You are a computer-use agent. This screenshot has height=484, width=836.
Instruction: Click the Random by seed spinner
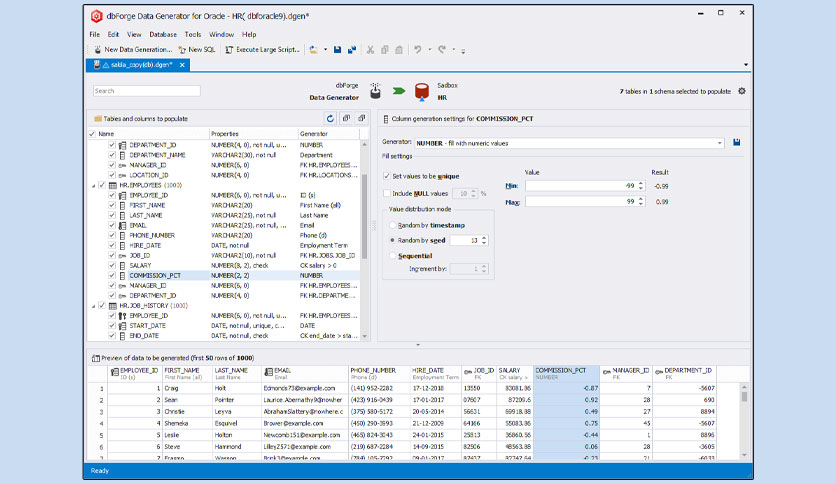[469, 240]
